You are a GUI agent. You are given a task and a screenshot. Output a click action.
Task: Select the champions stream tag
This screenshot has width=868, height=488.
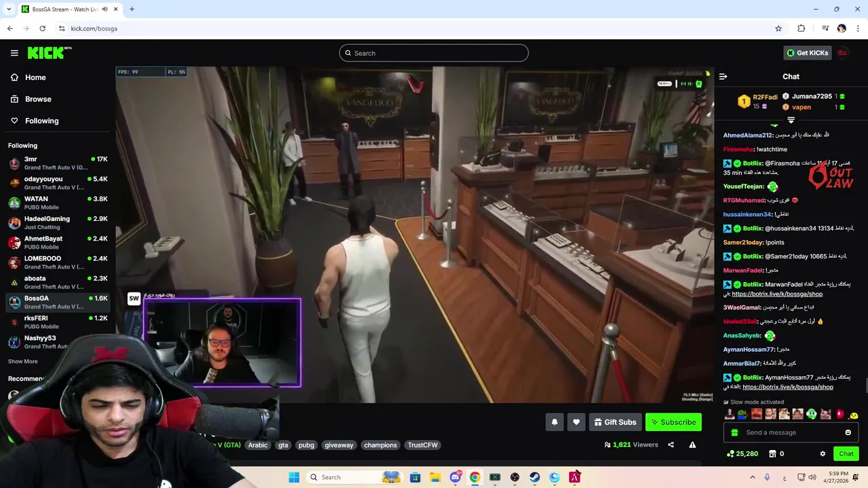[380, 445]
